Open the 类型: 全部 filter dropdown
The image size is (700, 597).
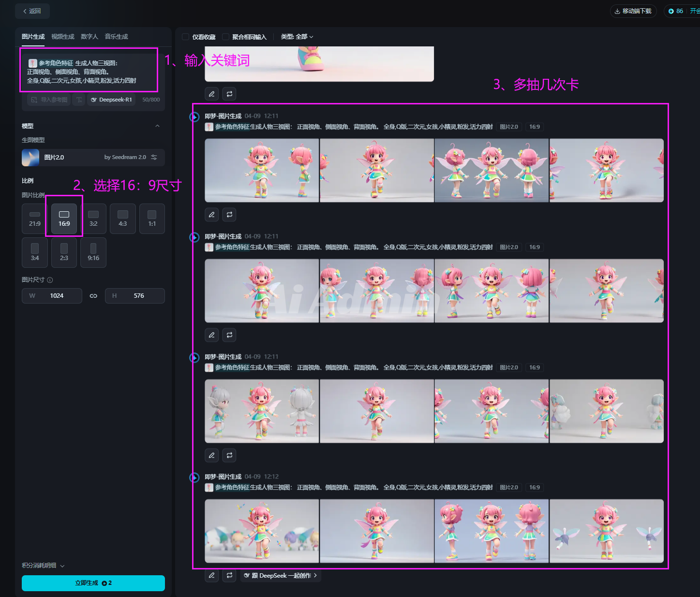click(x=297, y=37)
